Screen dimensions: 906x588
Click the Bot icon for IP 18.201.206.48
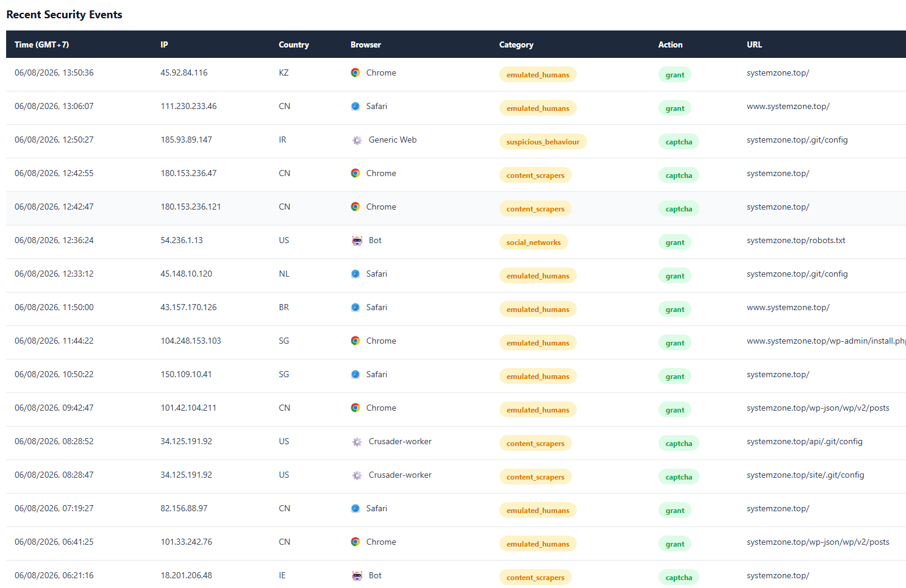(x=357, y=576)
